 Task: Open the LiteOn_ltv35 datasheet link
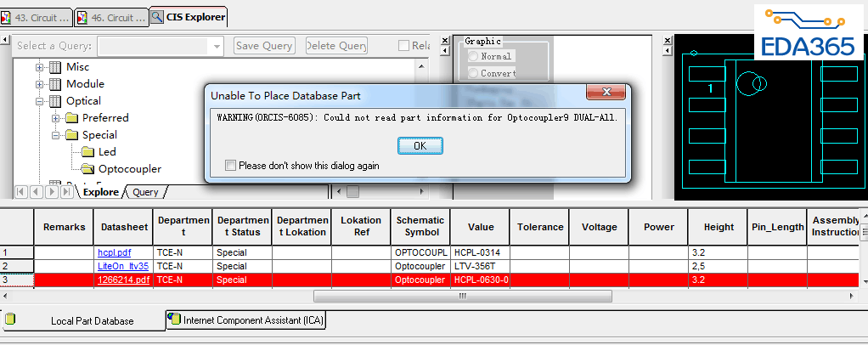[x=123, y=266]
